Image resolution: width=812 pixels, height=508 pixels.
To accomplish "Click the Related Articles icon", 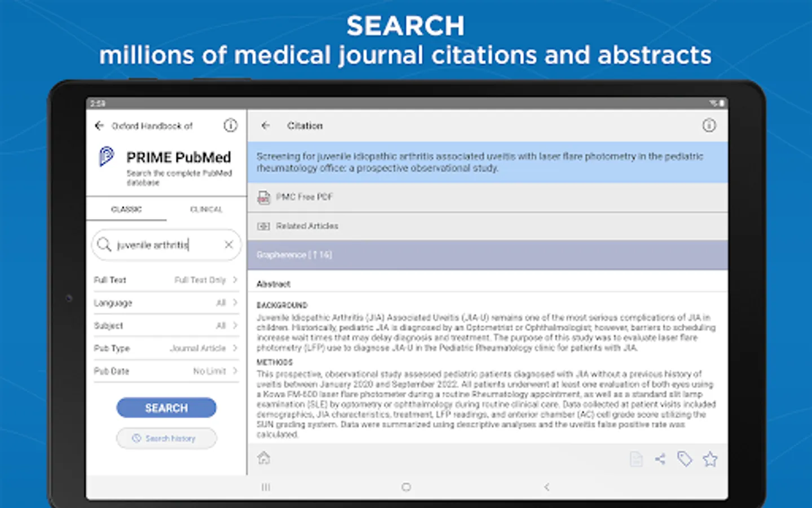I will (263, 226).
